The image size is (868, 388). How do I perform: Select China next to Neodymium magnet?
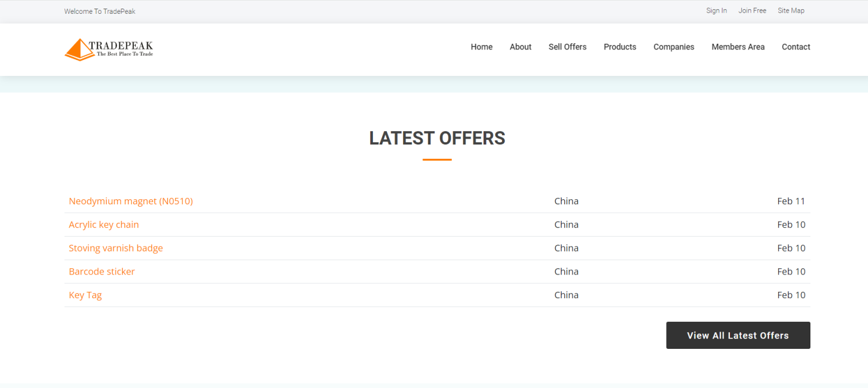566,201
